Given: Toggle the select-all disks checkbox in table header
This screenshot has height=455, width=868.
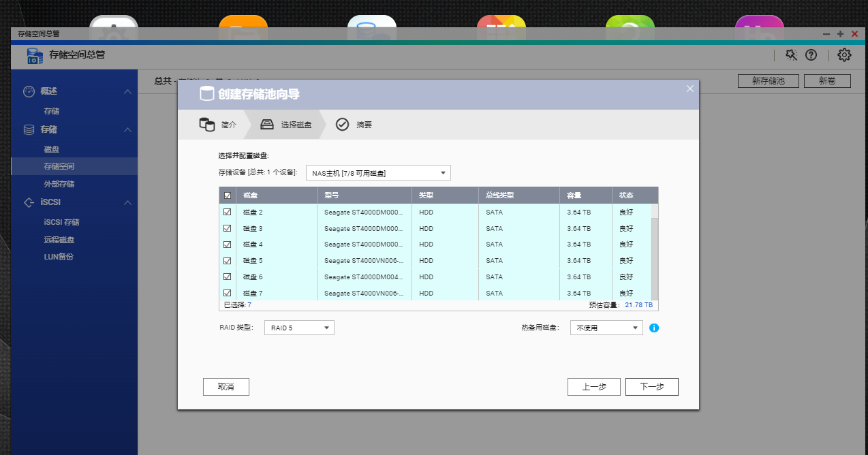Looking at the screenshot, I should pos(228,195).
